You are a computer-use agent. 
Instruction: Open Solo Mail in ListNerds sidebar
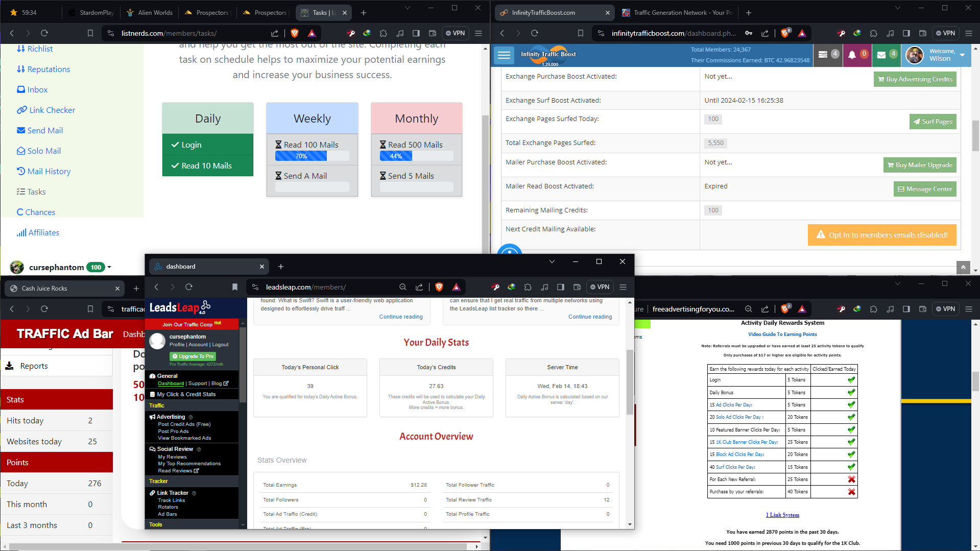39,151
